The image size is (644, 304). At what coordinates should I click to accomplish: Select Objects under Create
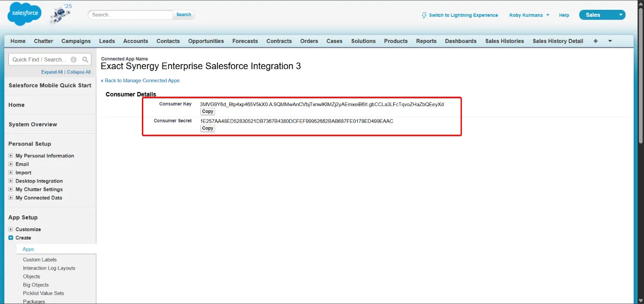click(32, 276)
